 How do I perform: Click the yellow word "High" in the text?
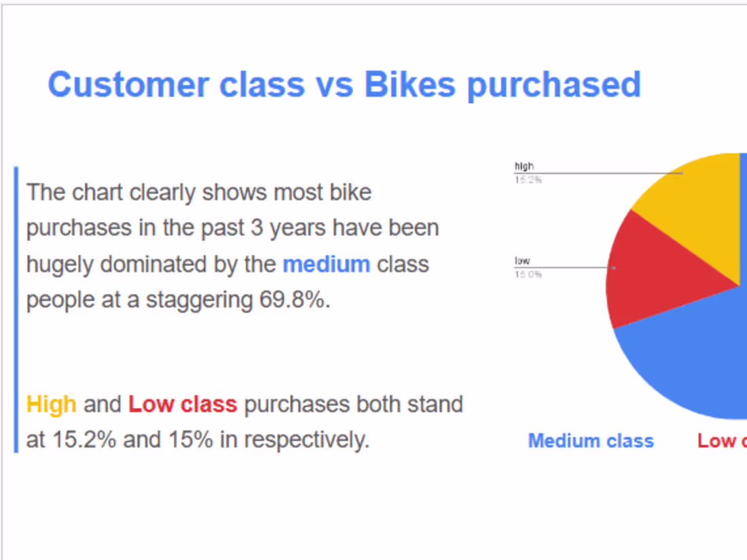pyautogui.click(x=51, y=405)
